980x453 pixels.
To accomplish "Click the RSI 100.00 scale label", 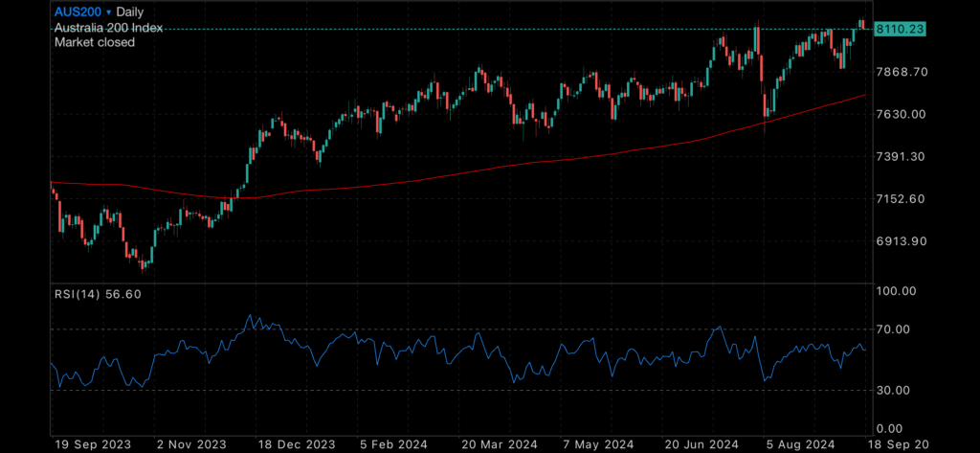I will pyautogui.click(x=896, y=291).
